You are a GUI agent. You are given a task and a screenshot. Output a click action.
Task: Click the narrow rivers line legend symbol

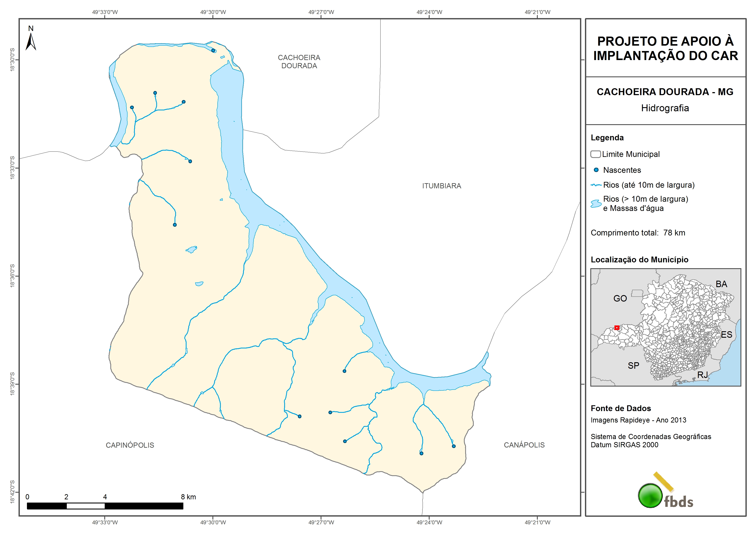596,185
